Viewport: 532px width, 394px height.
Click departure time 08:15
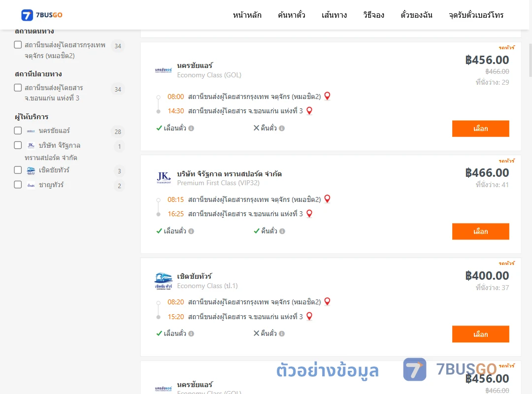tap(175, 199)
